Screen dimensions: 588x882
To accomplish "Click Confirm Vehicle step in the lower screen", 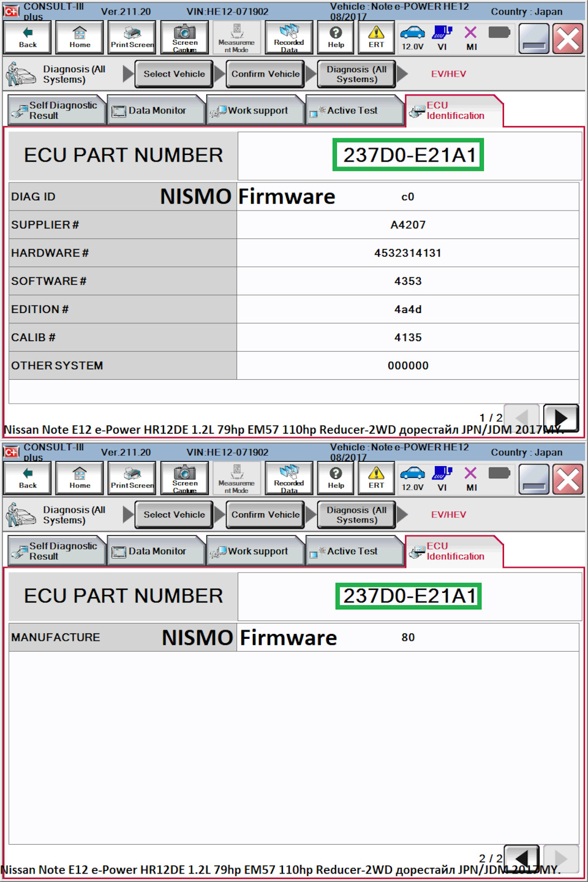I will [265, 514].
